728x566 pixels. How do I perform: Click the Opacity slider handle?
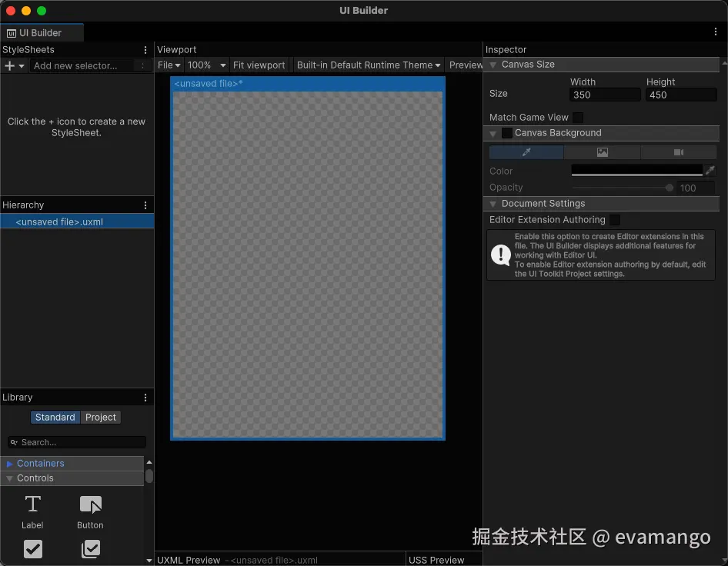(669, 188)
